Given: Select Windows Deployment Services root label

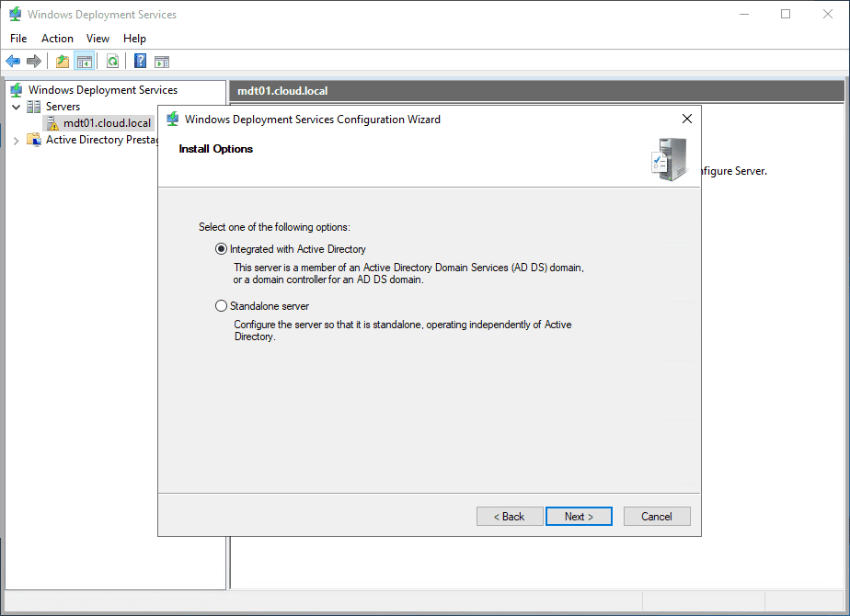Looking at the screenshot, I should click(103, 90).
